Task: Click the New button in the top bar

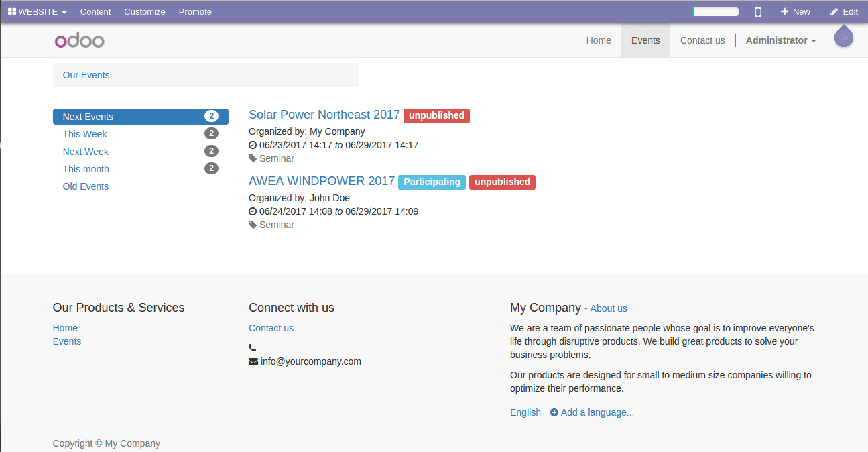Action: 796,12
